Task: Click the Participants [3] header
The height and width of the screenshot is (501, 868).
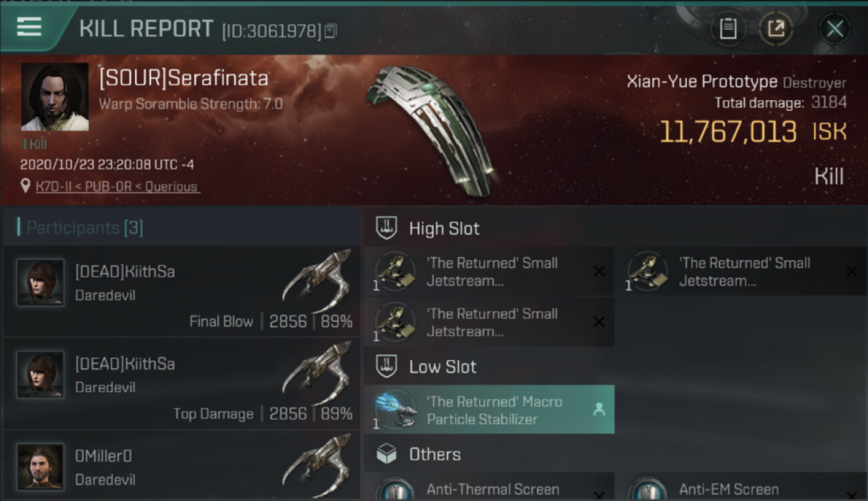Action: point(84,228)
